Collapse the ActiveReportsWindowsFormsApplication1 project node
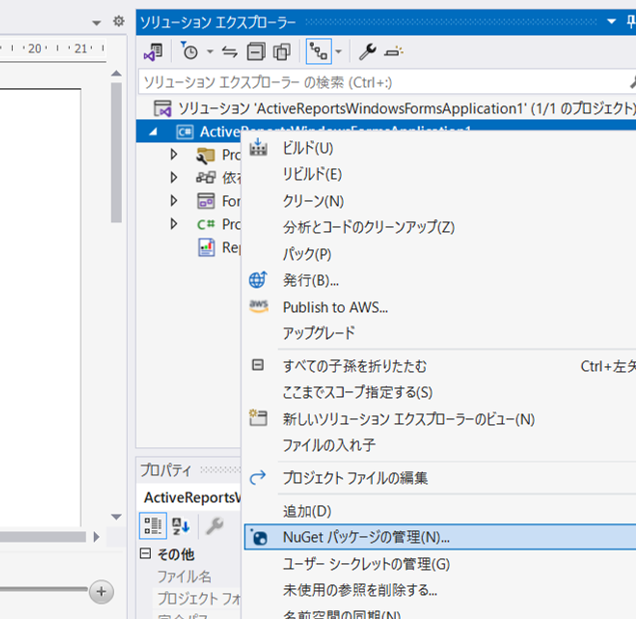Screen dimensions: 636x619 (153, 131)
